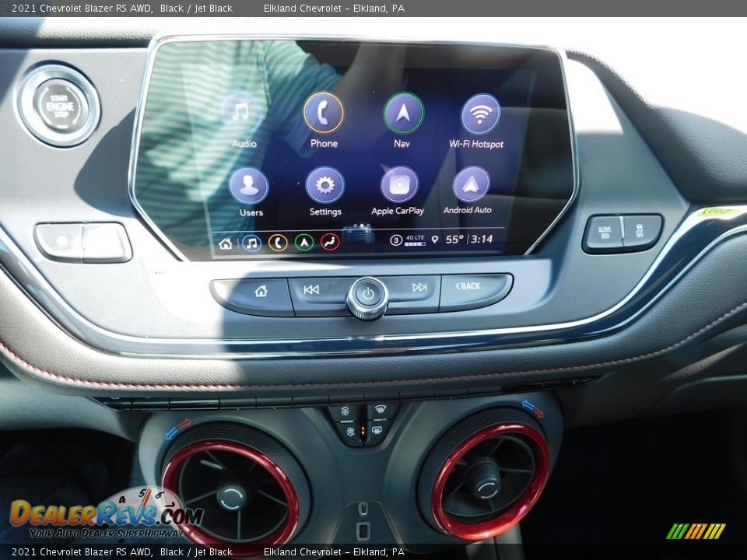Screen dimensions: 747x560
Task: Push the power volume knob
Action: (367, 296)
